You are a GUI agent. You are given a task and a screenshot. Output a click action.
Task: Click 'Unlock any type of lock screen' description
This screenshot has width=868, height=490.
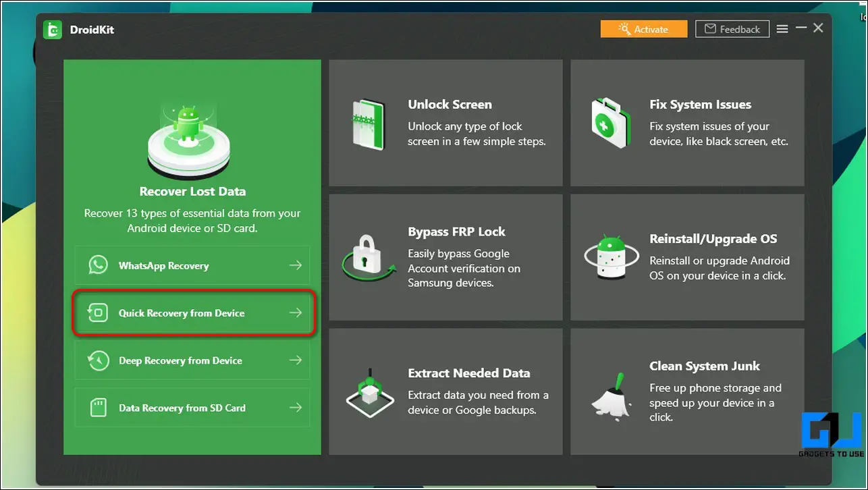coord(477,134)
